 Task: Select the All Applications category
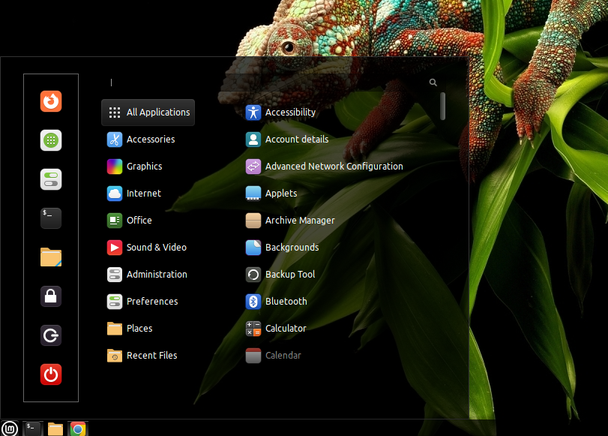pos(148,112)
